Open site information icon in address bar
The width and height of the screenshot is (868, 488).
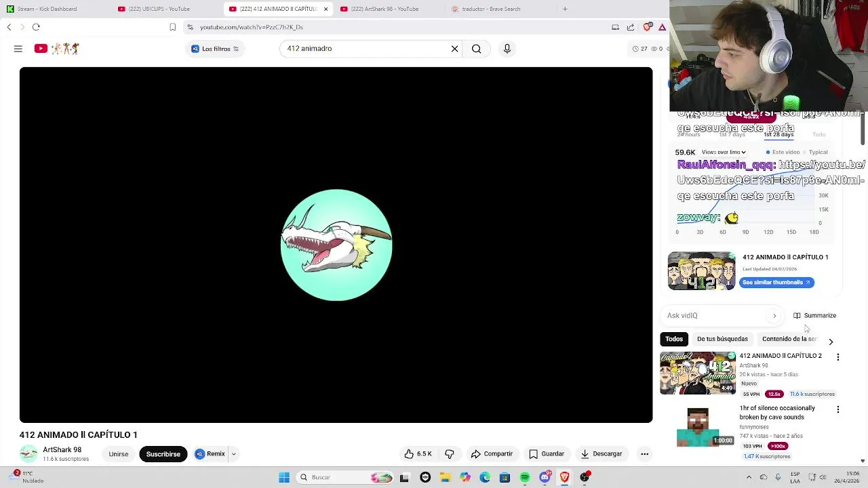(190, 27)
